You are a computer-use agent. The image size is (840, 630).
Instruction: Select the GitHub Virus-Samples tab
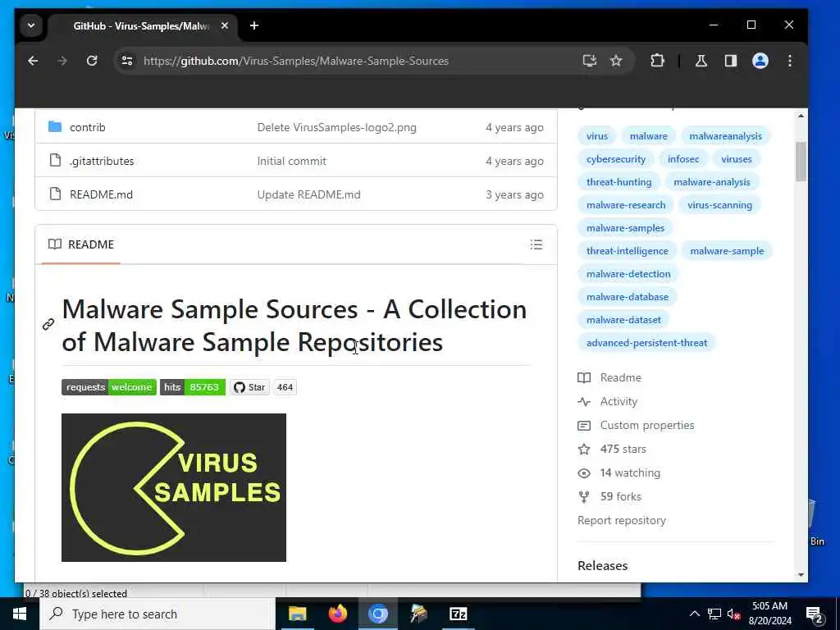141,25
